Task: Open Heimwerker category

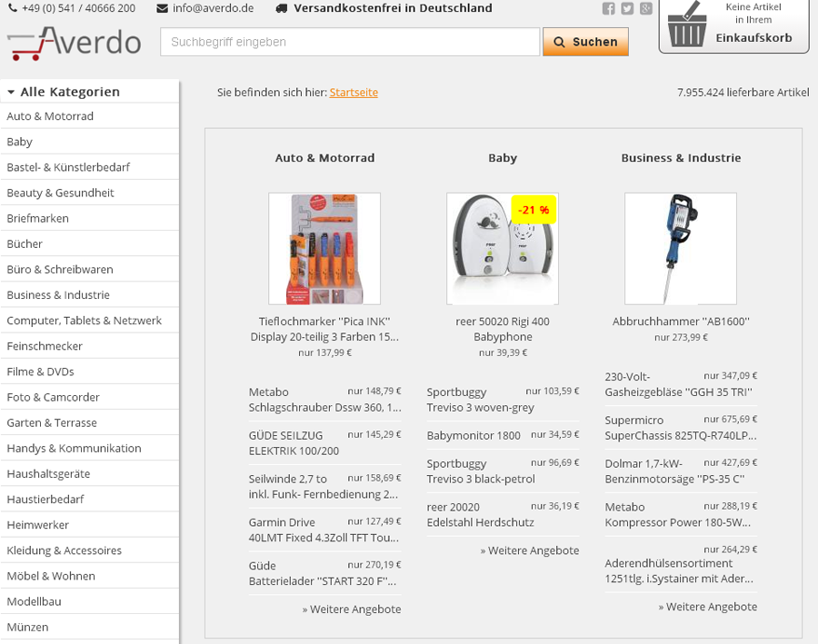Action: click(90, 525)
